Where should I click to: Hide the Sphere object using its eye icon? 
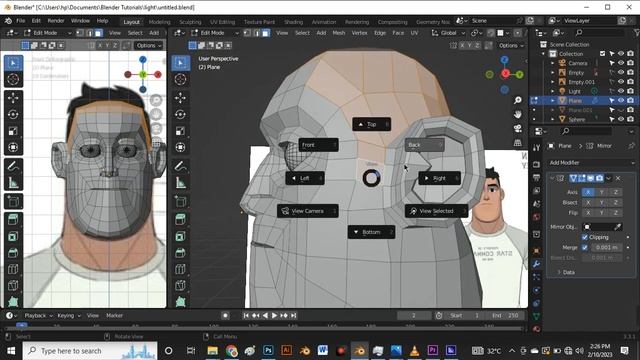tap(621, 120)
